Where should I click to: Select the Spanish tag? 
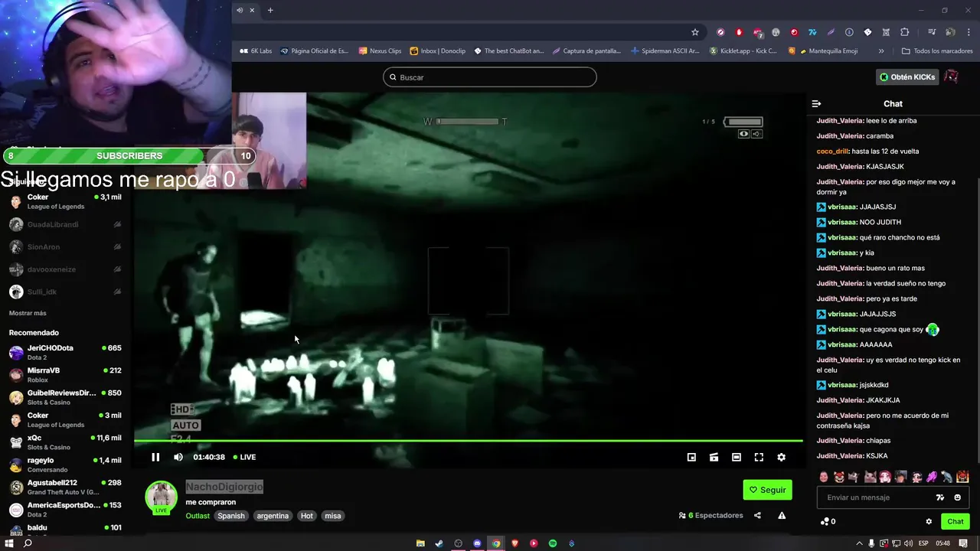point(231,516)
